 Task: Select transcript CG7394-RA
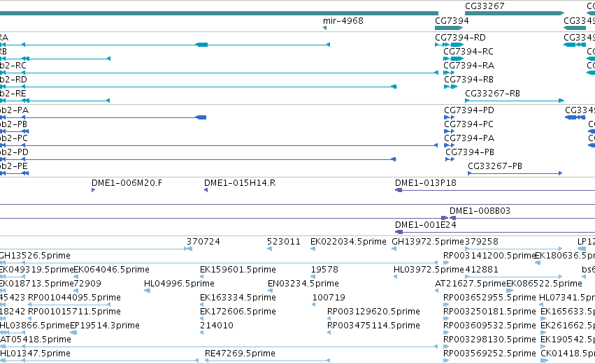(468, 66)
